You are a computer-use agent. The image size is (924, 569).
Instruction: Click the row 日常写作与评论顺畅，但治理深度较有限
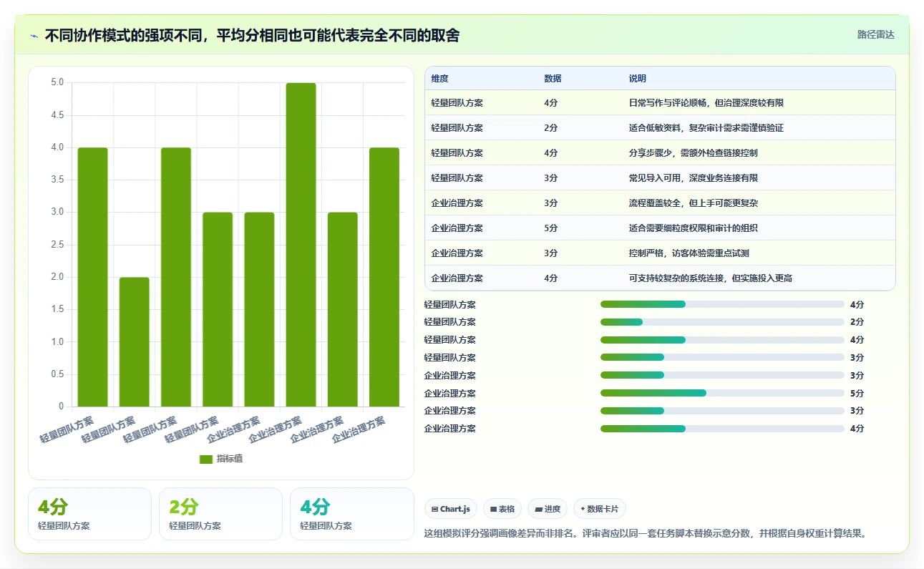(x=660, y=102)
